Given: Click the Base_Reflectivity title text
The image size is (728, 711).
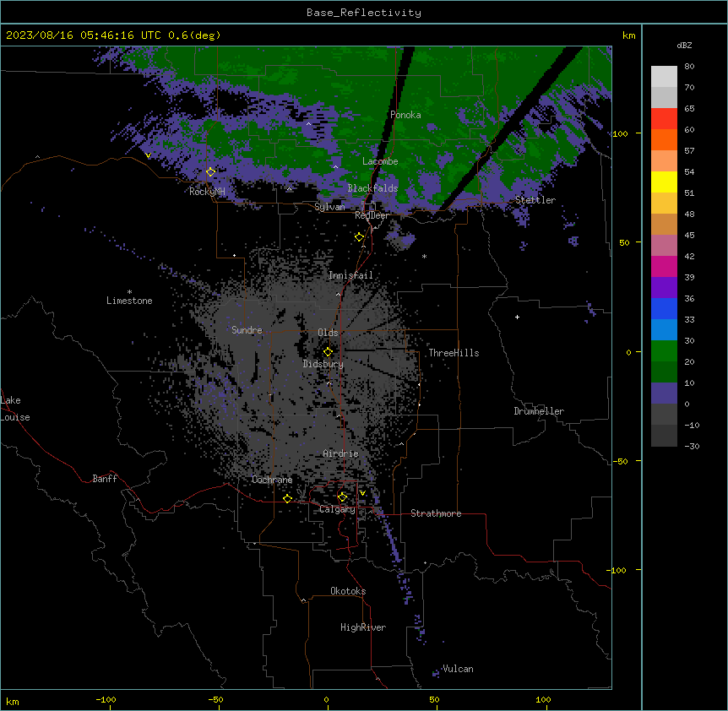Looking at the screenshot, I should 364,13.
